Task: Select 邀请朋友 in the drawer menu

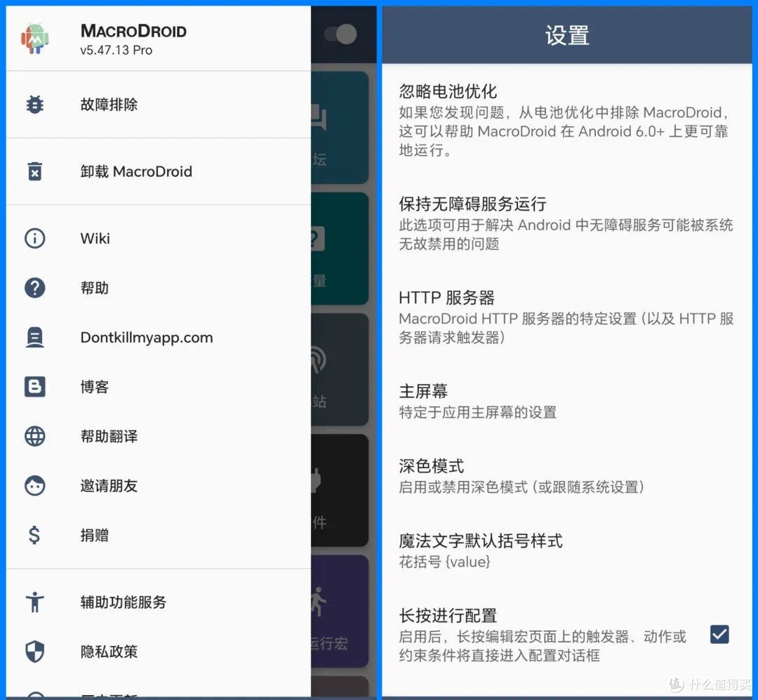Action: [108, 485]
